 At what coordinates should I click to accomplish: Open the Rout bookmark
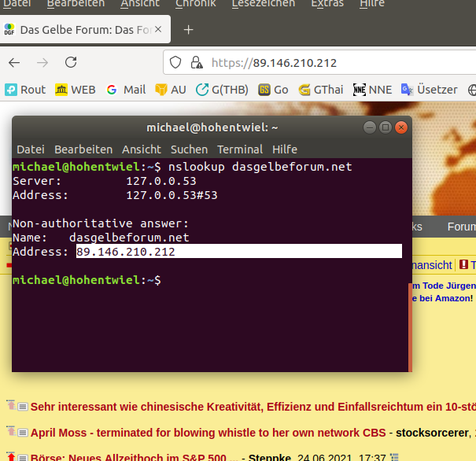pyautogui.click(x=26, y=90)
